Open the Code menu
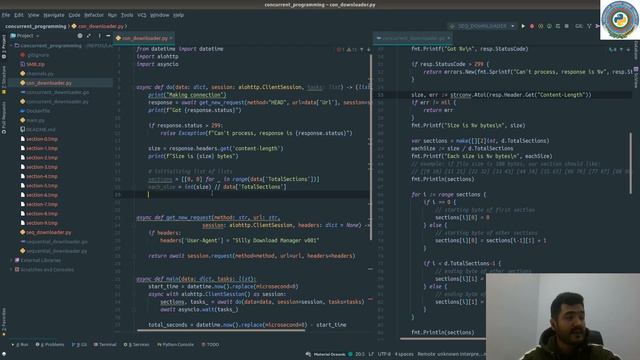The image size is (640, 360). (74, 15)
